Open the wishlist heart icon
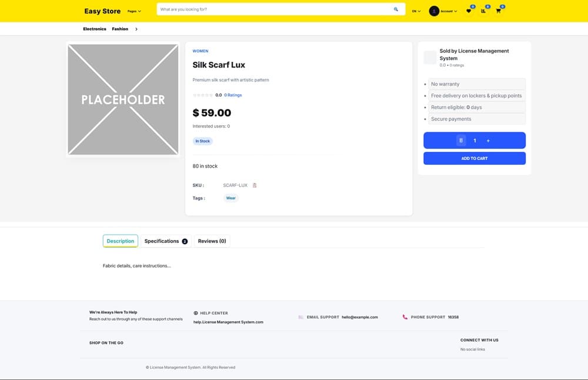Image resolution: width=588 pixels, height=380 pixels. 469,11
